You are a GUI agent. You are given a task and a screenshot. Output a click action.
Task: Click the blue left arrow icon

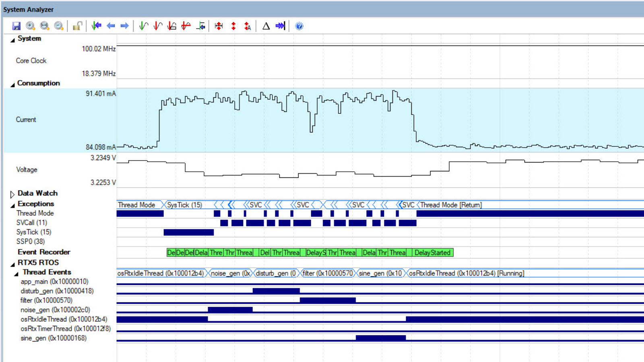pyautogui.click(x=111, y=26)
